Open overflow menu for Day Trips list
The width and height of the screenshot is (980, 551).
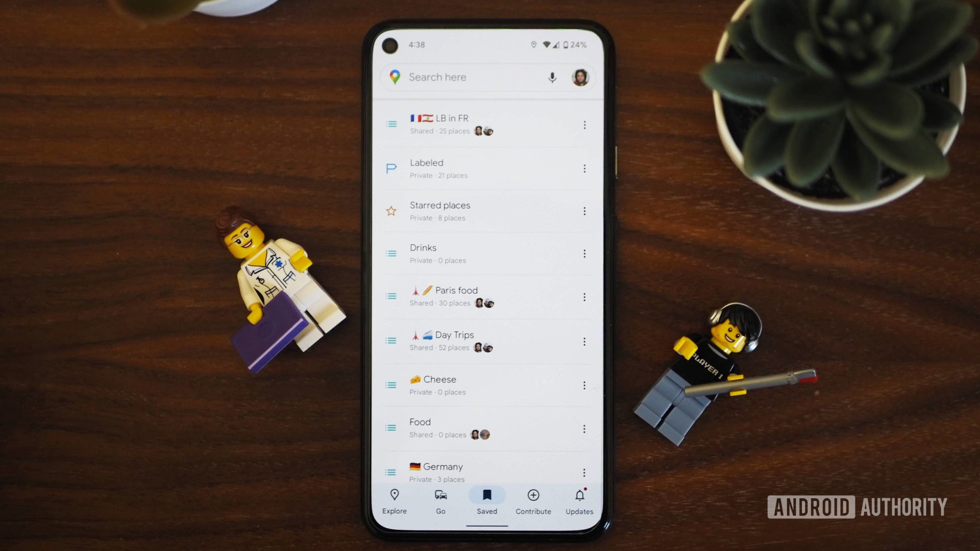click(x=583, y=340)
